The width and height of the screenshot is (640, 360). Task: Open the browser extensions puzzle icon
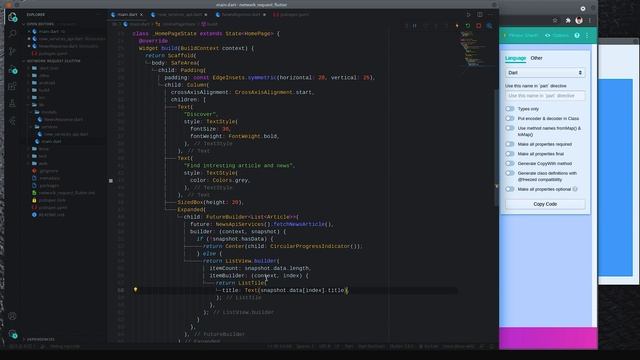tap(568, 20)
